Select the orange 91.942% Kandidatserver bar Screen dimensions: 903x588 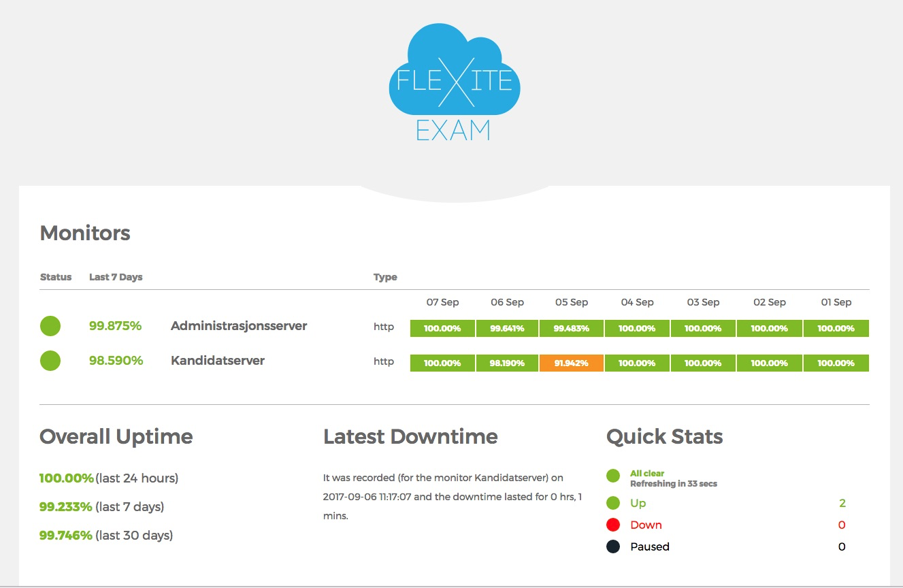[x=572, y=363]
